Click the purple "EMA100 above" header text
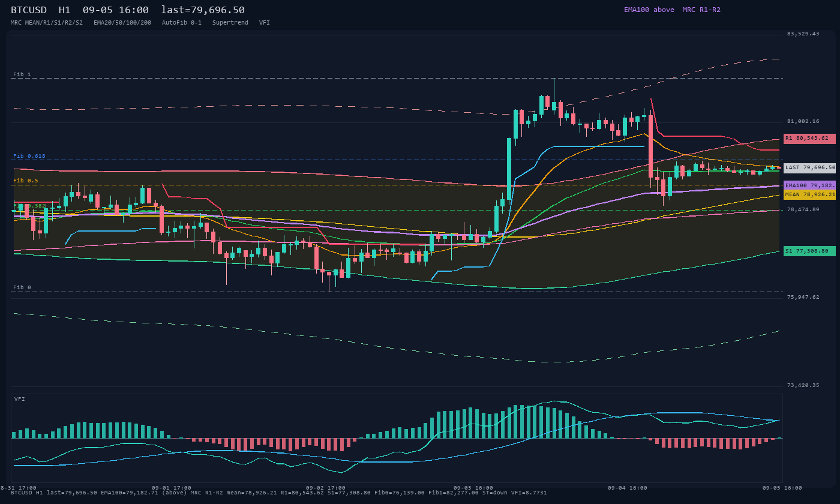Image resolution: width=840 pixels, height=504 pixels. (x=649, y=10)
